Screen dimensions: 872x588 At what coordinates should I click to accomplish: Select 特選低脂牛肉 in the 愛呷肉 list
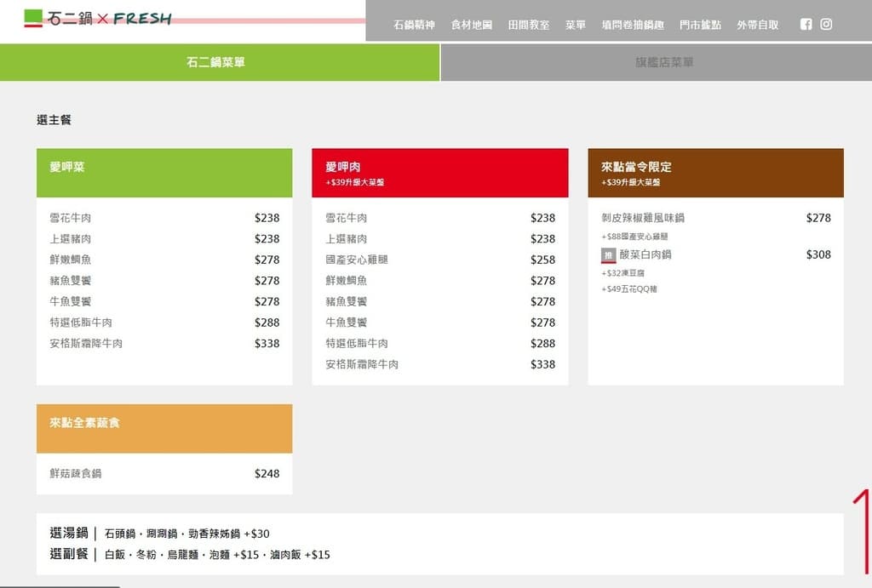tap(357, 344)
